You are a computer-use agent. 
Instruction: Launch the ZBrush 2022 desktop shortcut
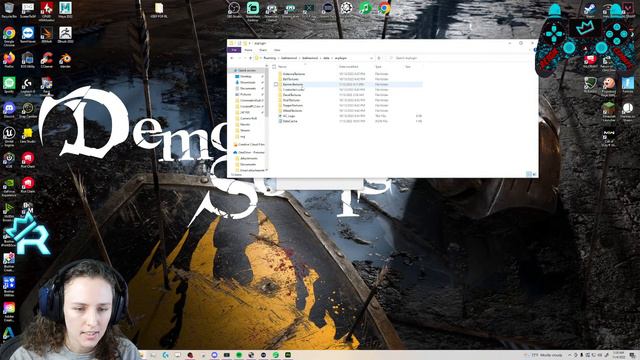(x=65, y=35)
